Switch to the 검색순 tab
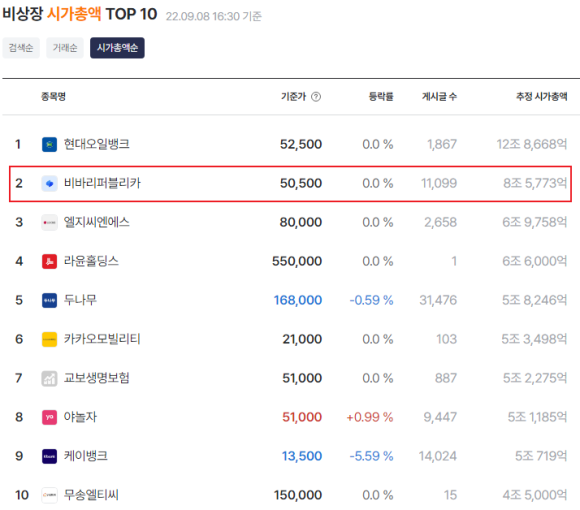 21,48
